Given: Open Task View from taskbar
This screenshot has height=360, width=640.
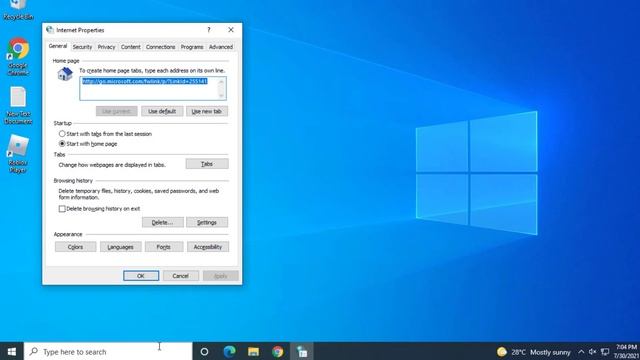Looking at the screenshot, I should coord(204,351).
